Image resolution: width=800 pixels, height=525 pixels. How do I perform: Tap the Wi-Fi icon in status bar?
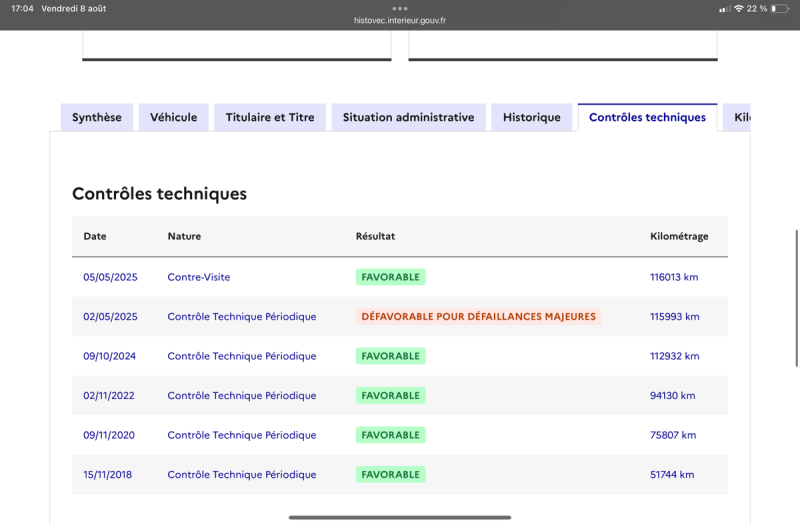tap(738, 8)
